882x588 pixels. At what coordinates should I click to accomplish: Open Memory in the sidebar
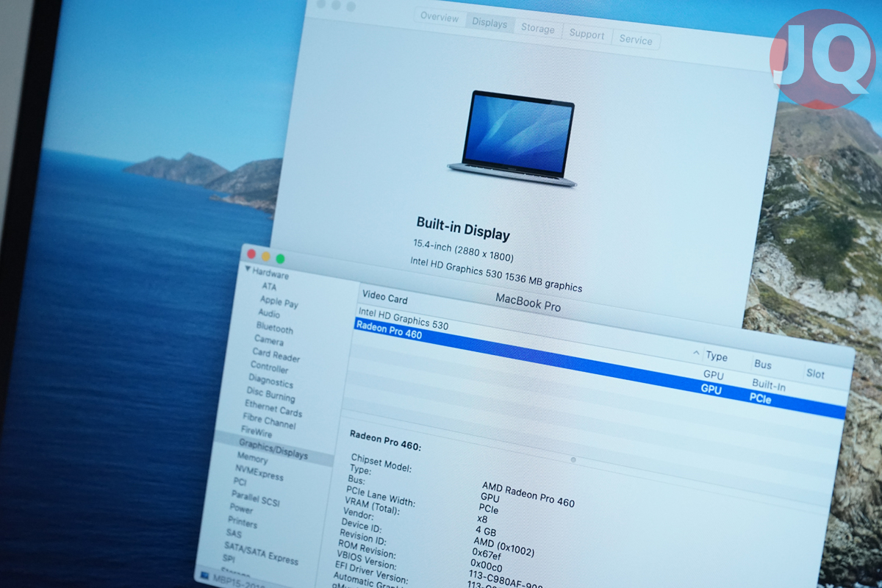252,457
